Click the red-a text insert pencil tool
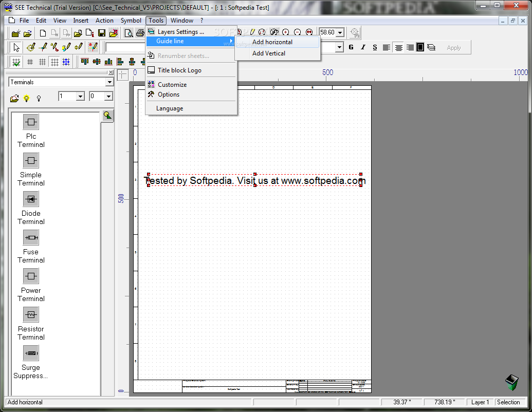 pyautogui.click(x=93, y=47)
